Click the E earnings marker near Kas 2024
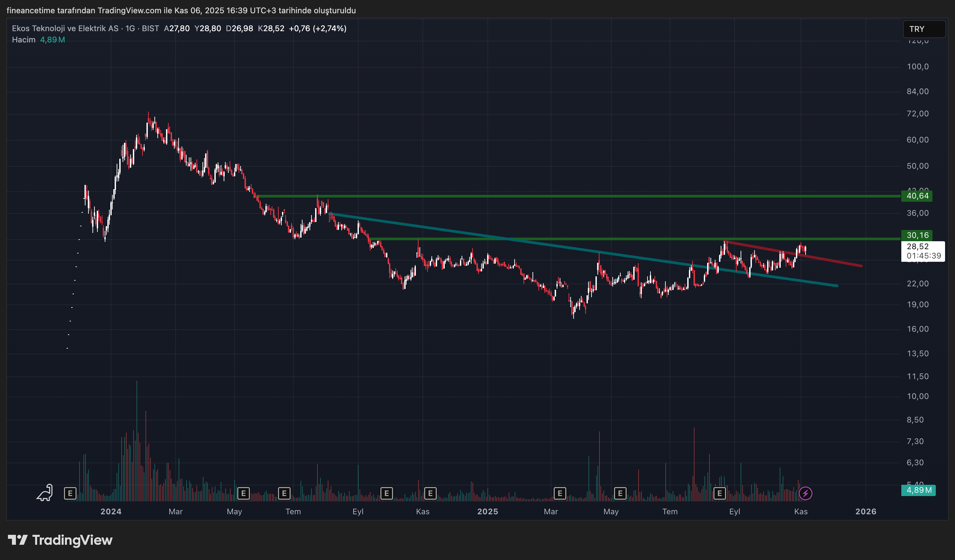The image size is (955, 560). coord(430,493)
